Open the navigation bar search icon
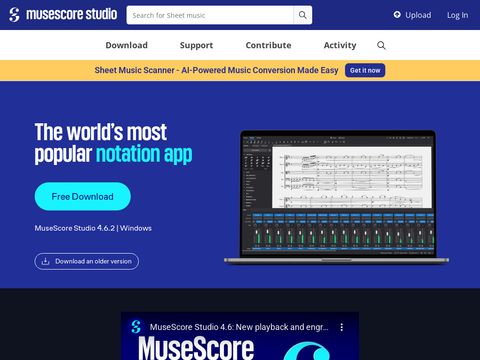 (381, 45)
